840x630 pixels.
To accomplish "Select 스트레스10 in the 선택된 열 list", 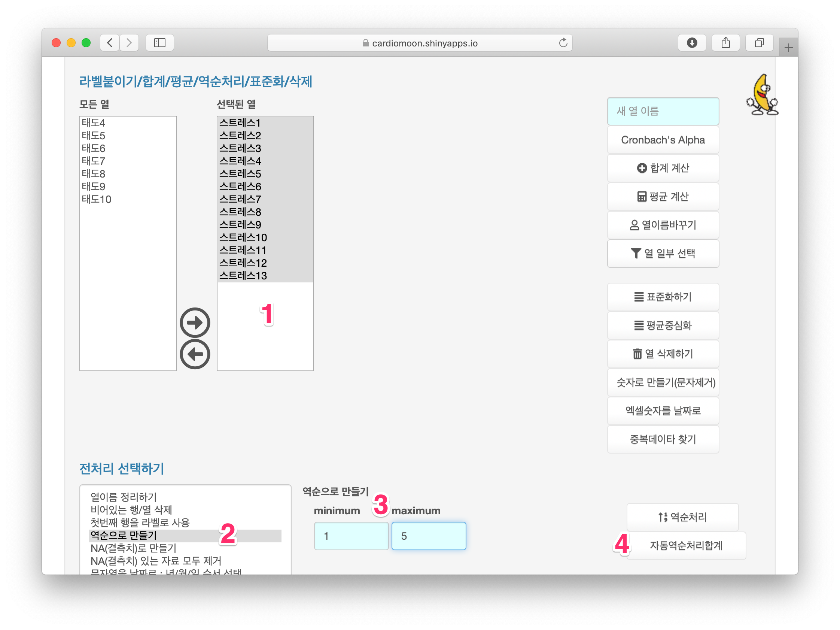I will (243, 237).
